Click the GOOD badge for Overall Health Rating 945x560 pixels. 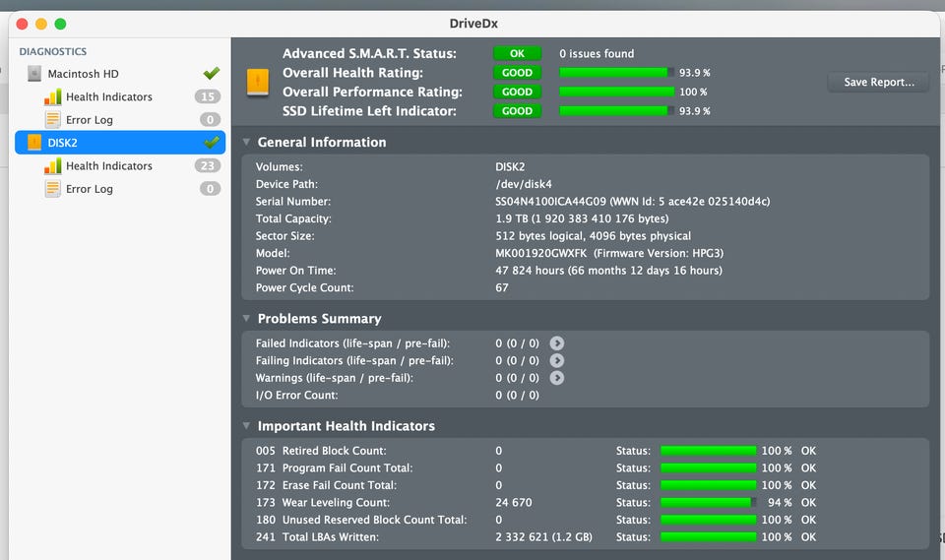pyautogui.click(x=517, y=72)
